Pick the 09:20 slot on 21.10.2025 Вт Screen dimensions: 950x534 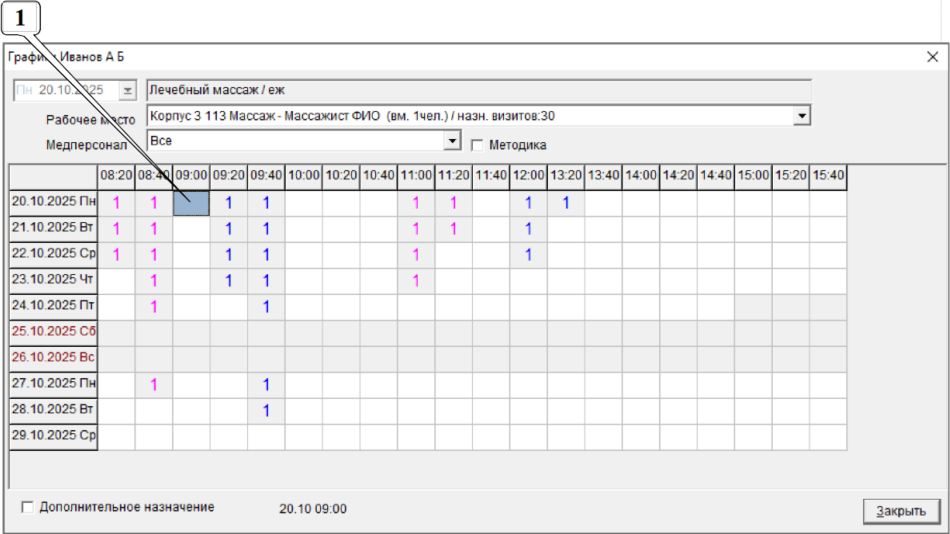[x=229, y=229]
